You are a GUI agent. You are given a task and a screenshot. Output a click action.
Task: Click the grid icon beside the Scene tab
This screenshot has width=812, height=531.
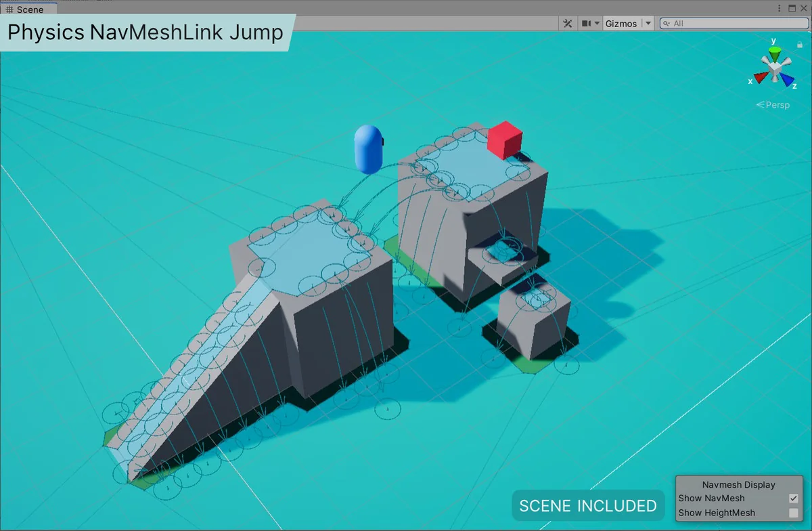point(9,9)
